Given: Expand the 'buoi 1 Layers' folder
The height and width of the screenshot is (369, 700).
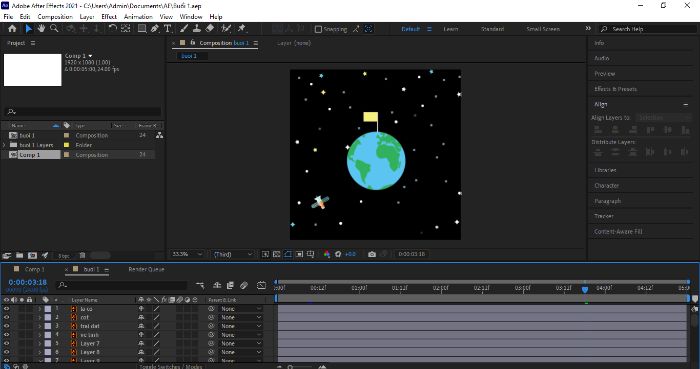Looking at the screenshot, I should [x=4, y=145].
